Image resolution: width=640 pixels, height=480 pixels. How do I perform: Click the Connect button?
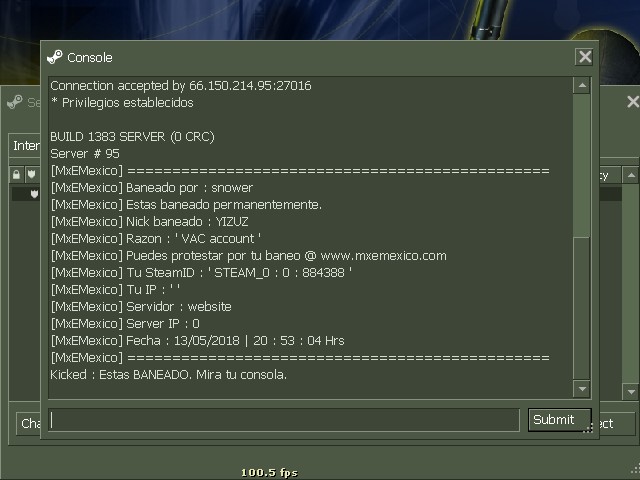[x=616, y=424]
